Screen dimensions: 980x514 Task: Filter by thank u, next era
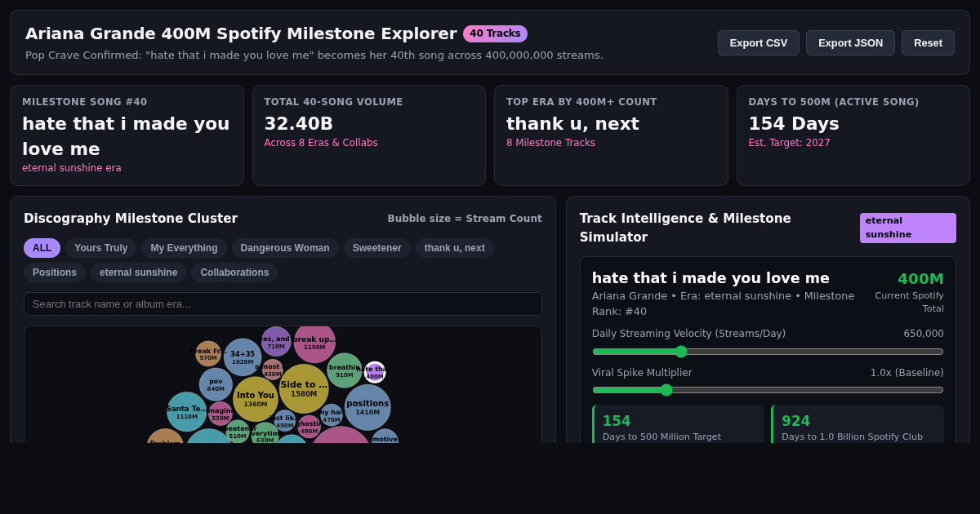click(454, 248)
